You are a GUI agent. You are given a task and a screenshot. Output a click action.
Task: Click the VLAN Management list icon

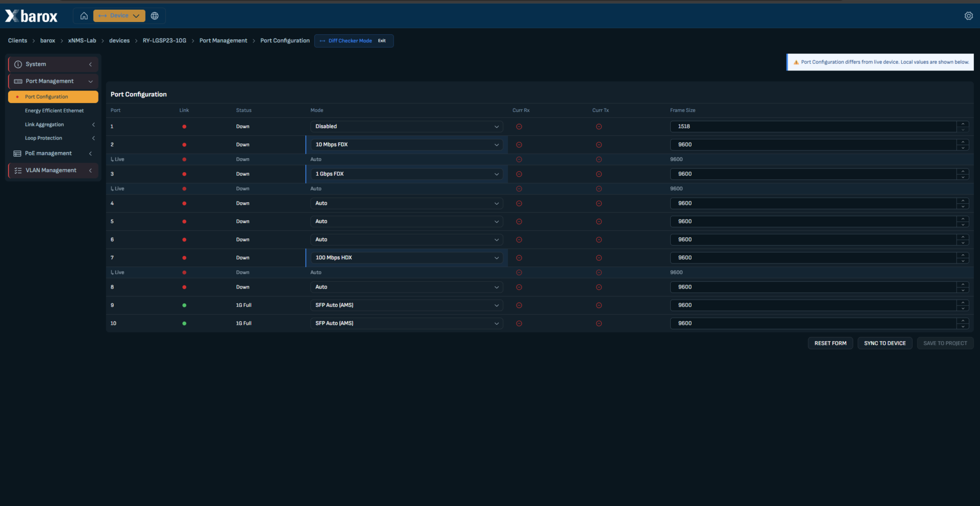(18, 171)
